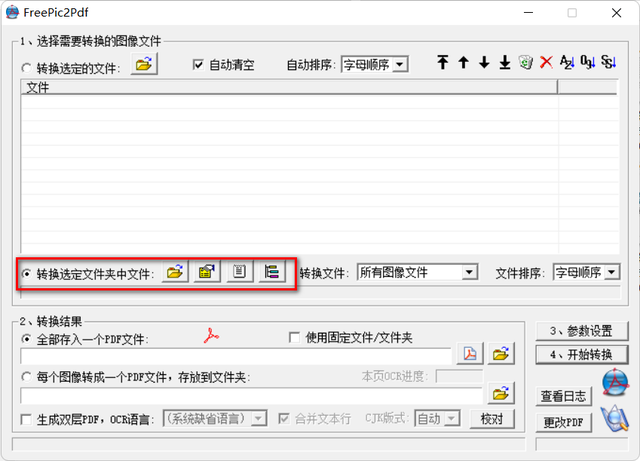Click the document list icon in folder row
The image size is (640, 461).
pos(240,272)
